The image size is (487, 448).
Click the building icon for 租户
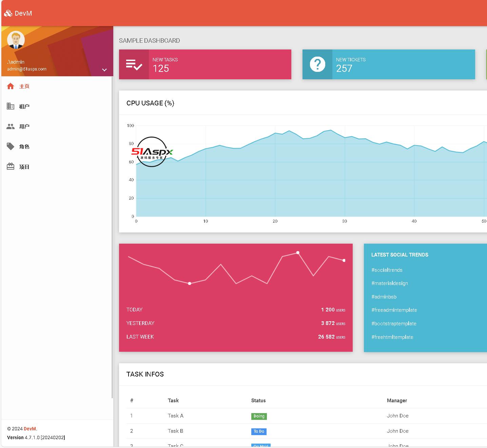[11, 106]
